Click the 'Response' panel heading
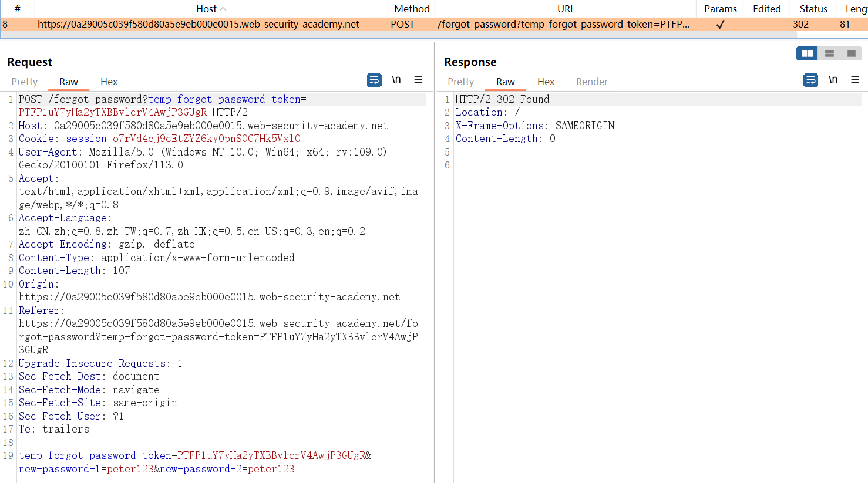The width and height of the screenshot is (868, 483). pos(470,62)
